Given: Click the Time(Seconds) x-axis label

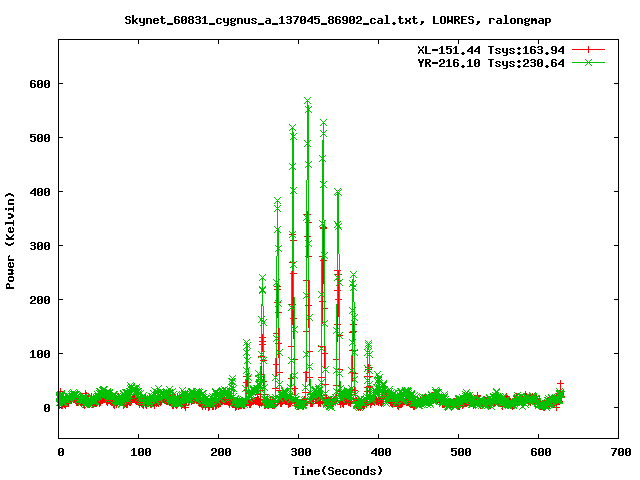Looking at the screenshot, I should 338,471.
